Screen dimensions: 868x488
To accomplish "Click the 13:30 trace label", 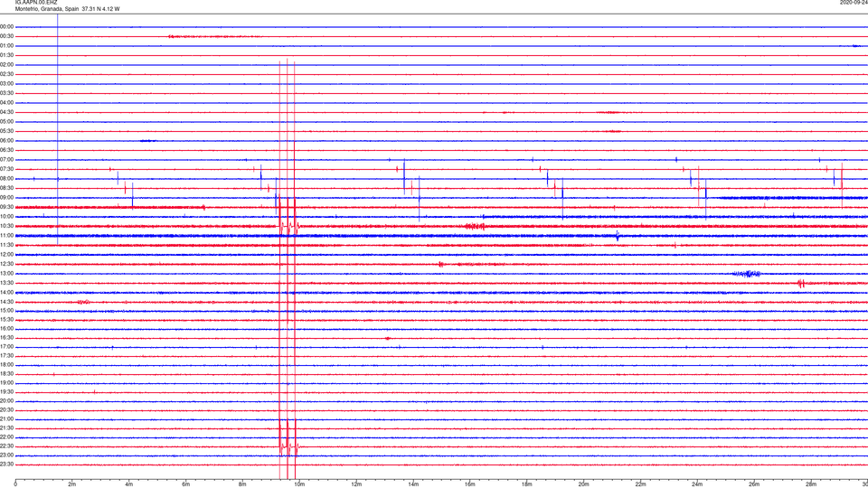I will pyautogui.click(x=7, y=283).
